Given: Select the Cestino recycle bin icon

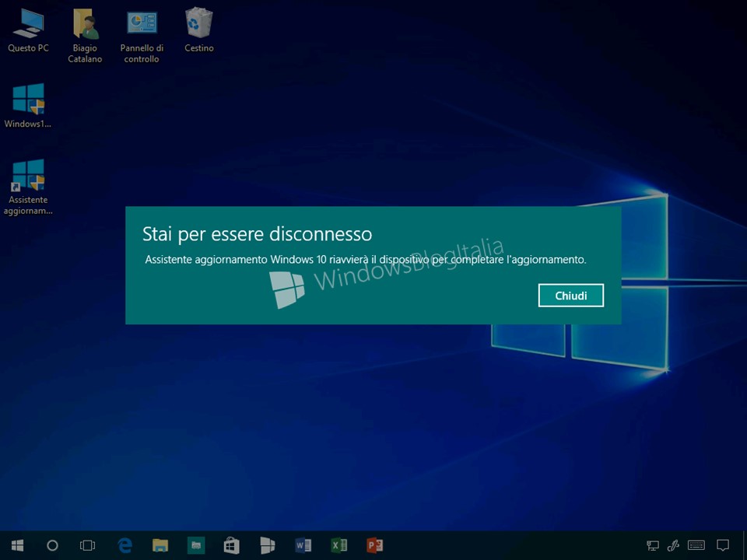Looking at the screenshot, I should click(x=198, y=30).
